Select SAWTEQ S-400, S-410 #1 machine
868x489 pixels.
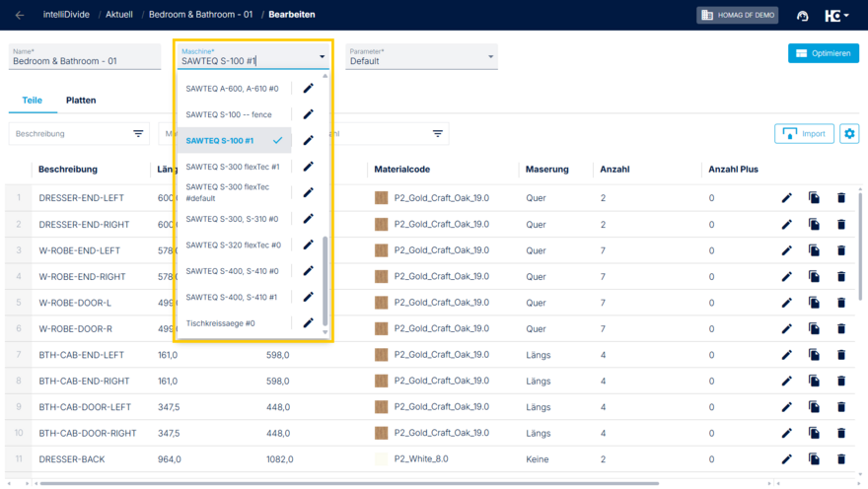click(x=232, y=297)
